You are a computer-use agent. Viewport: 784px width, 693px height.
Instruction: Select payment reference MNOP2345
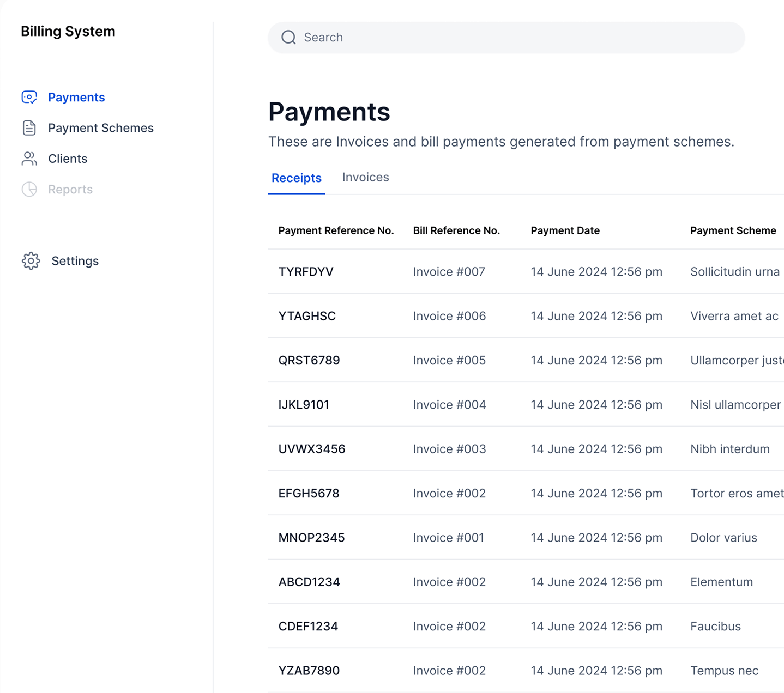point(311,538)
